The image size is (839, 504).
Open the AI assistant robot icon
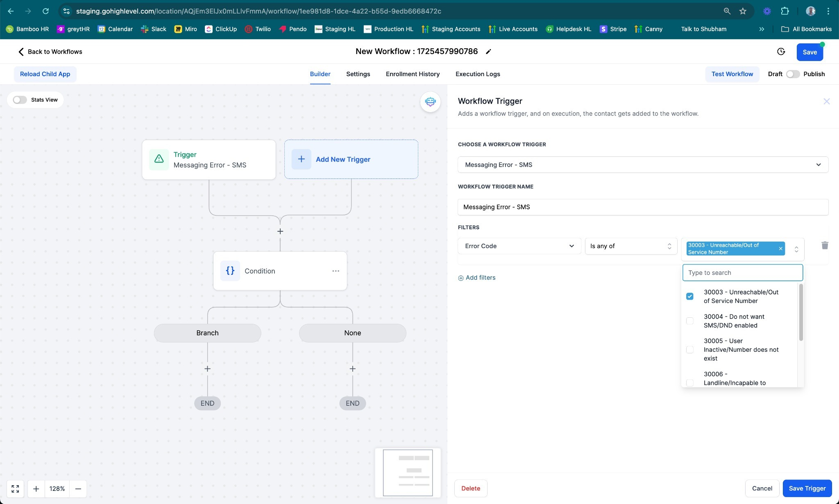pyautogui.click(x=430, y=102)
